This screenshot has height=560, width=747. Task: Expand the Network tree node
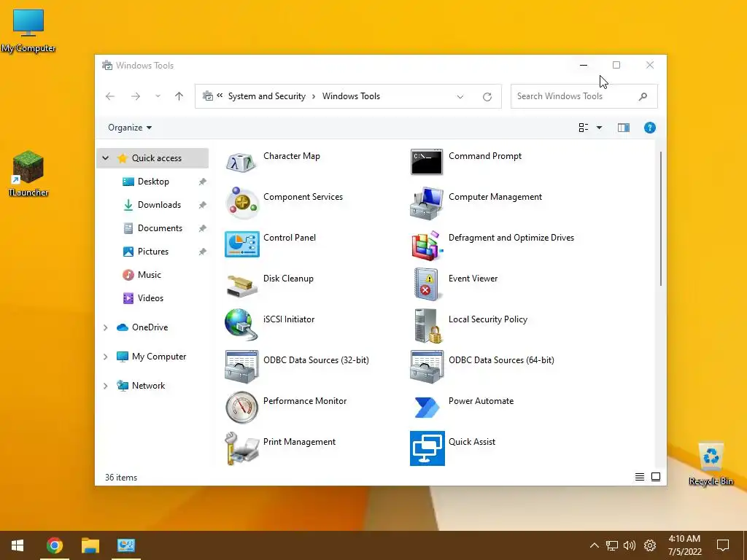click(106, 386)
